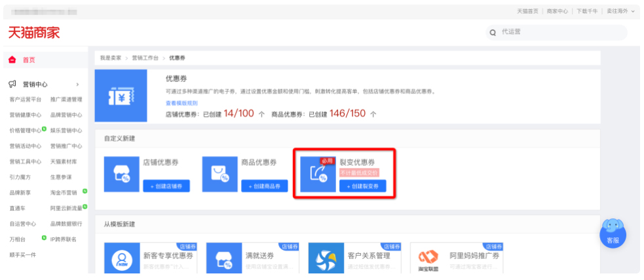The height and width of the screenshot is (280, 644).
Task: Click the 创建裂变券 button
Action: (x=363, y=186)
